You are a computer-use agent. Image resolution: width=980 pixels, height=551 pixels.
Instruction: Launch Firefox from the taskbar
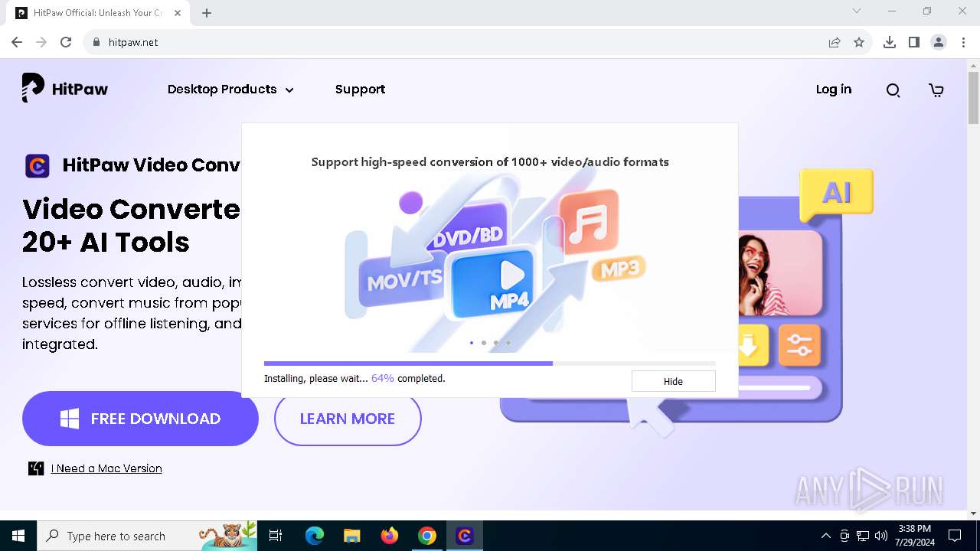390,536
